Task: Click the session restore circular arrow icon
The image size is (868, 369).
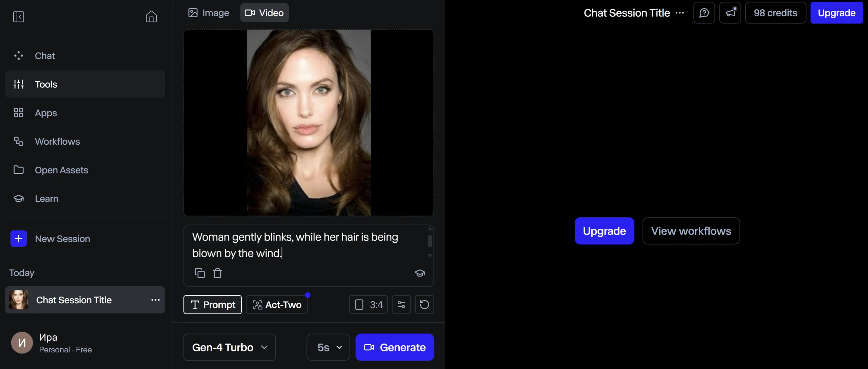Action: click(424, 304)
